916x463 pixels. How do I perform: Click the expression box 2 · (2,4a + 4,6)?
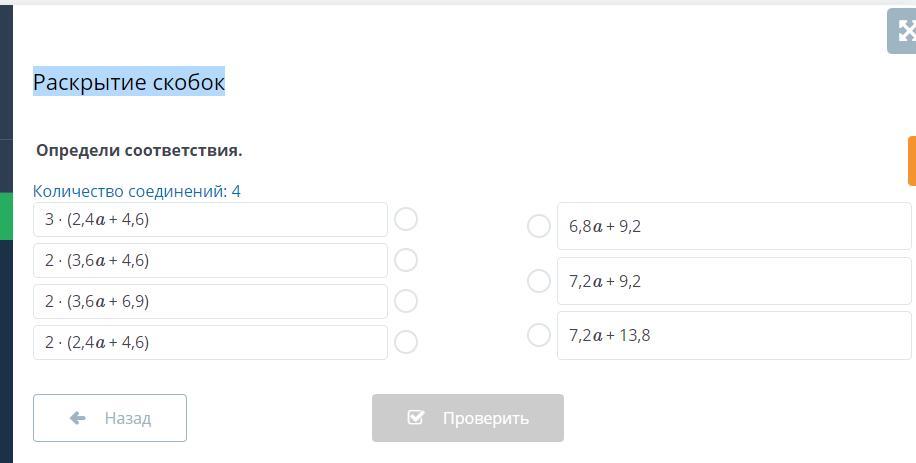pyautogui.click(x=210, y=343)
